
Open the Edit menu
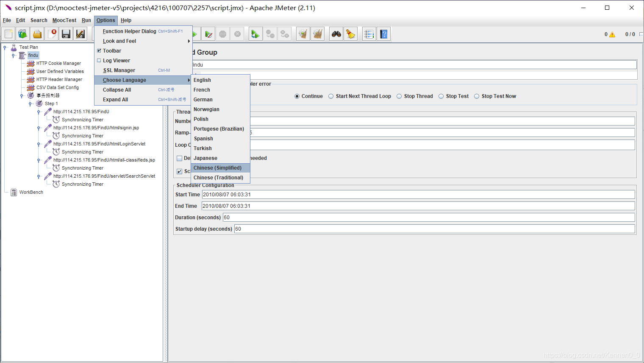[20, 20]
